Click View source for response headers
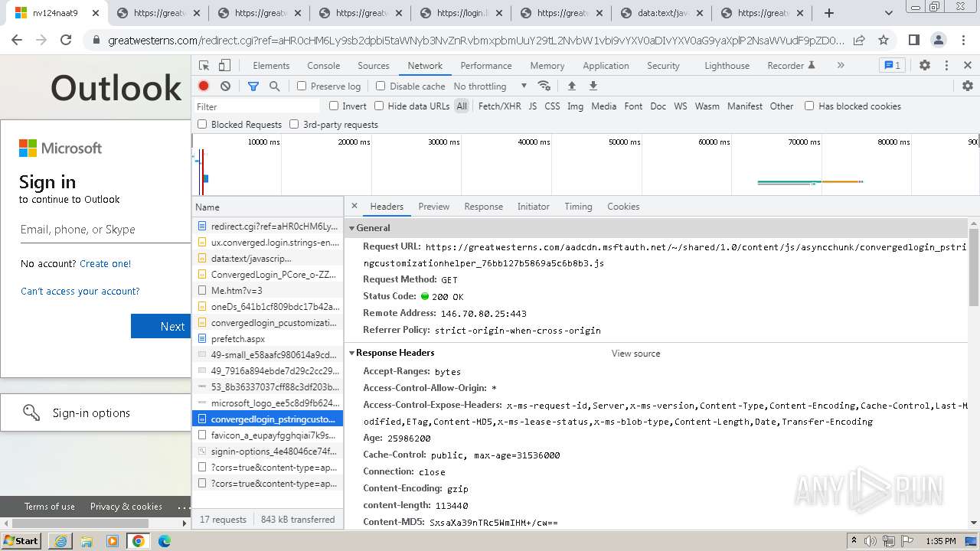 [x=635, y=354]
